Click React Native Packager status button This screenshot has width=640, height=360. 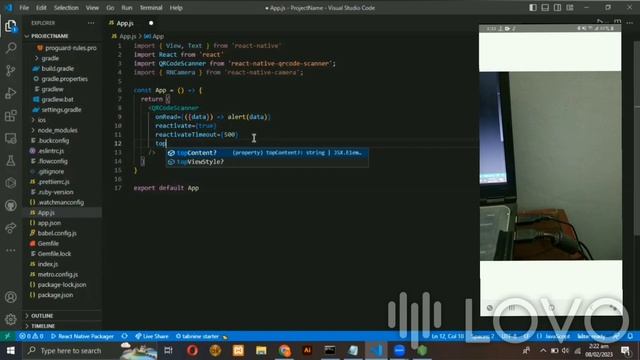(x=82, y=336)
